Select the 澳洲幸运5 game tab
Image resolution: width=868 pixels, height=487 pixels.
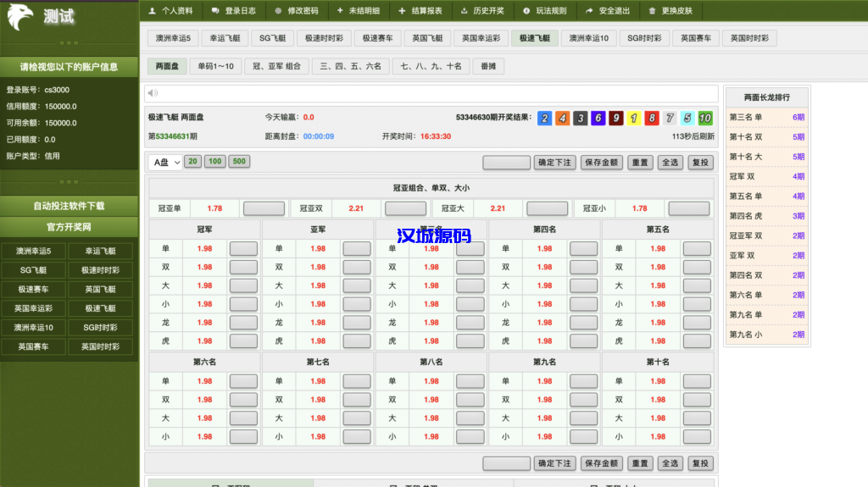(173, 38)
